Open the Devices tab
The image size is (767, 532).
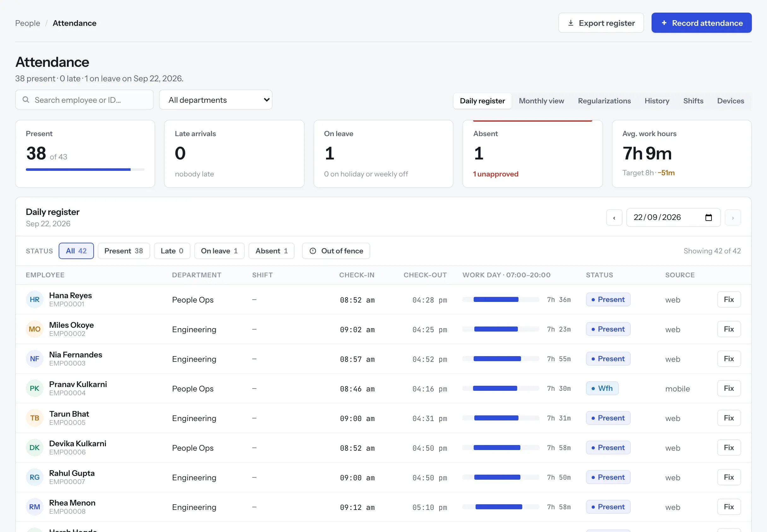(x=730, y=101)
